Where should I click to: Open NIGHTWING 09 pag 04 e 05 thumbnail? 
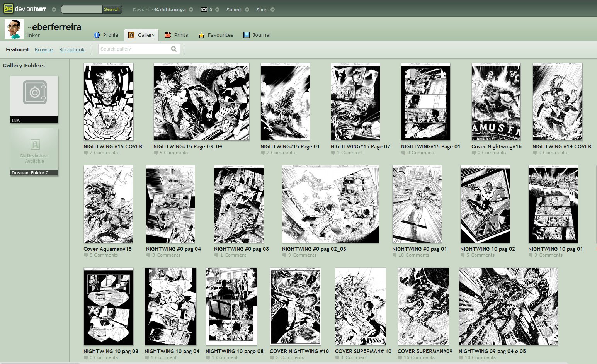[x=509, y=306]
